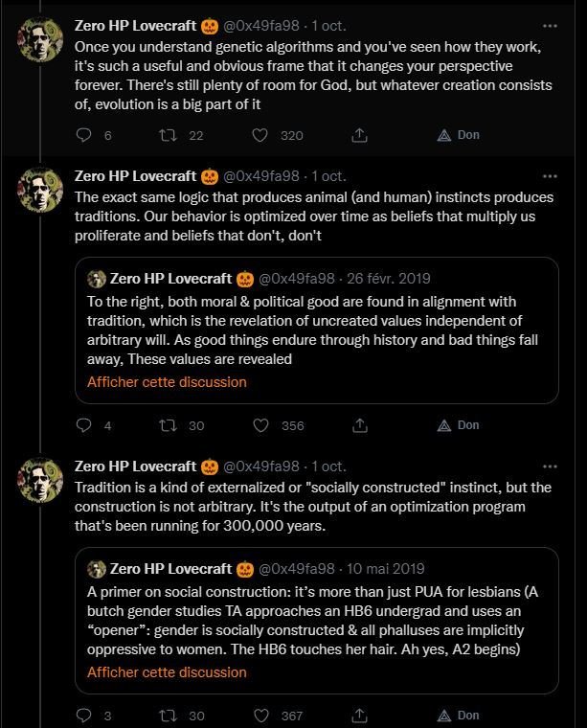Image resolution: width=587 pixels, height=728 pixels.
Task: Open 'Afficher cette discussion' in 2019 févr. quote
Action: pyautogui.click(x=167, y=381)
